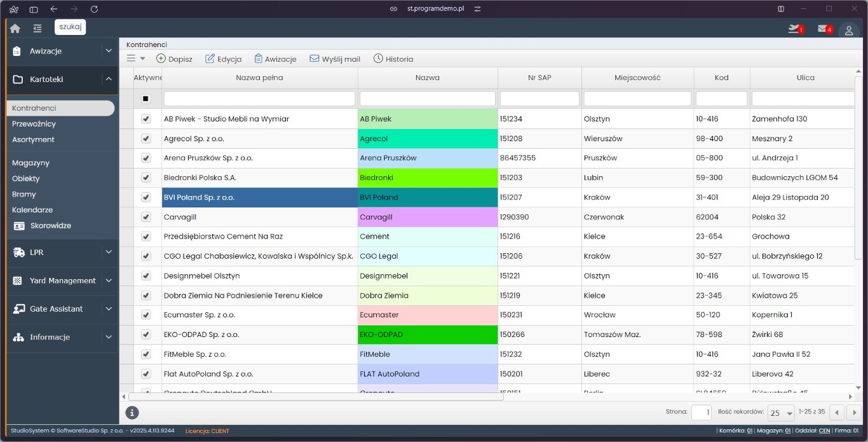
Task: Click the Nazwa pełna filter input
Action: pyautogui.click(x=259, y=99)
